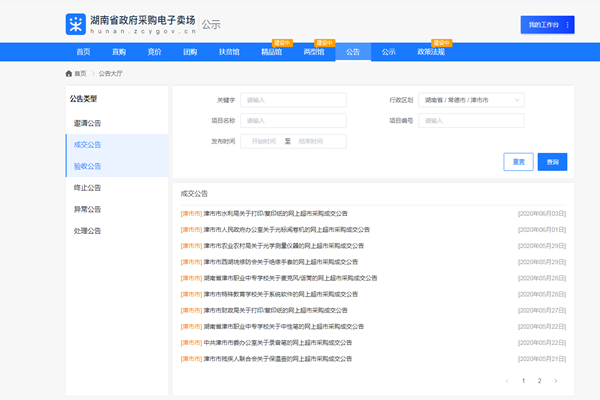Click the 重置 button

tap(518, 162)
